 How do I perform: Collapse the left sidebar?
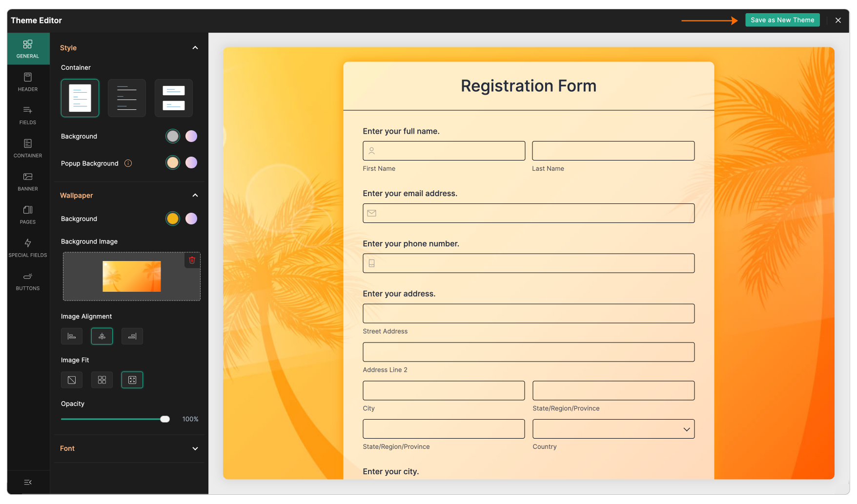coord(28,482)
